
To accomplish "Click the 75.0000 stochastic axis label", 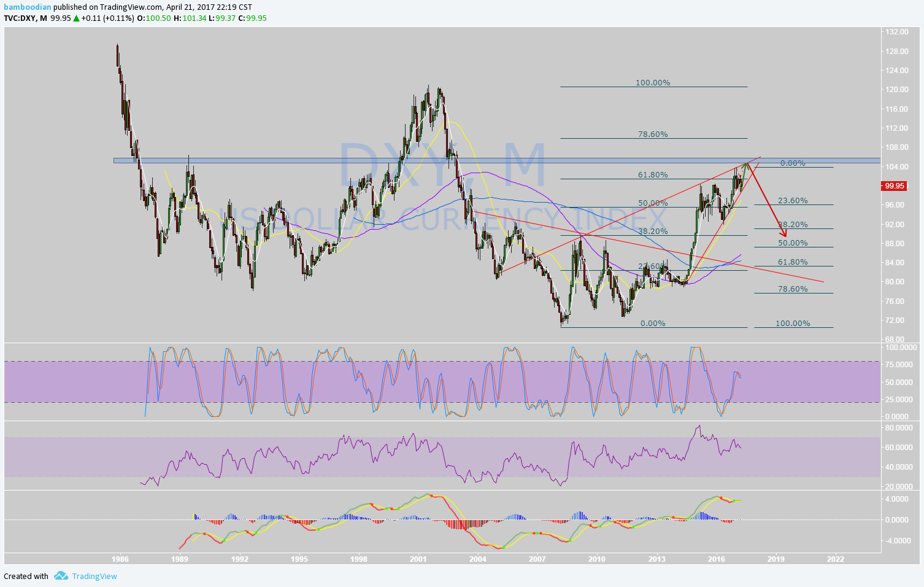I will tap(899, 365).
